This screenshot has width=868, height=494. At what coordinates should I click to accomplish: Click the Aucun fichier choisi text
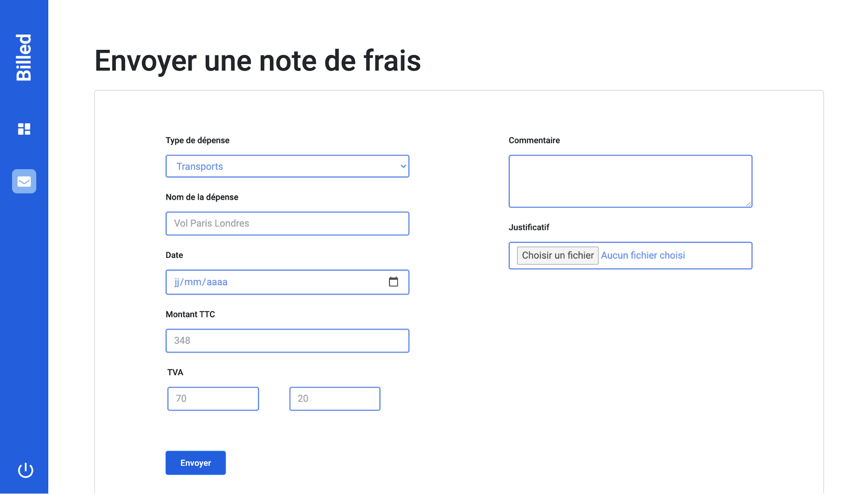643,255
